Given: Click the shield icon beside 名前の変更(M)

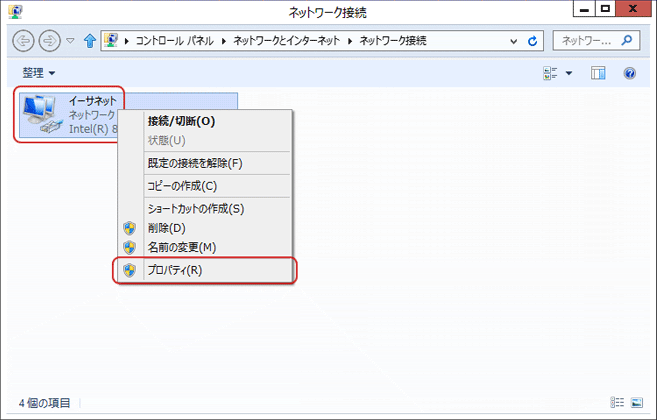Looking at the screenshot, I should 129,247.
